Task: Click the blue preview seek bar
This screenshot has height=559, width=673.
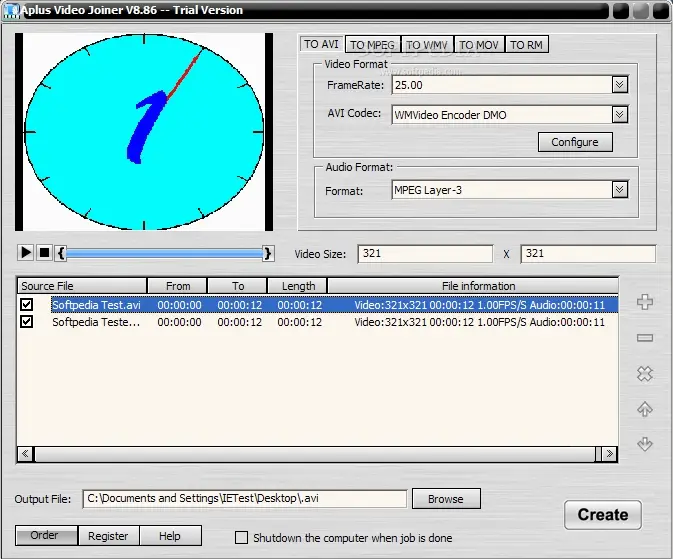Action: [164, 253]
